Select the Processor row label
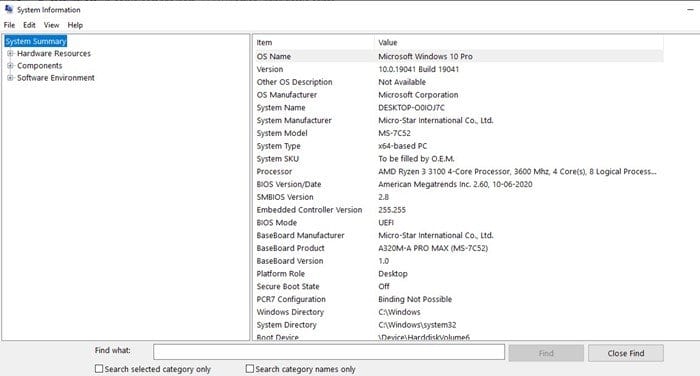The width and height of the screenshot is (700, 376). point(274,171)
